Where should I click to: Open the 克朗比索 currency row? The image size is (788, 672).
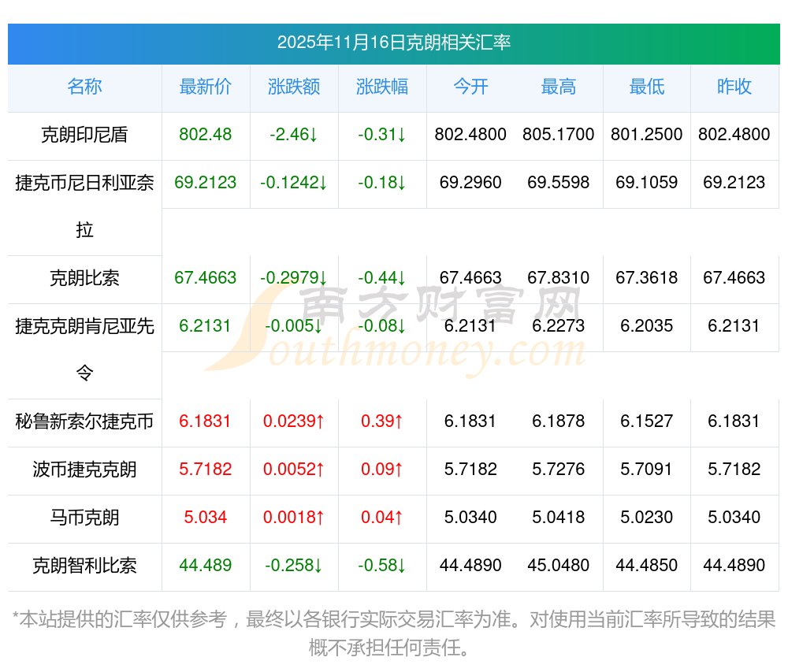84,278
